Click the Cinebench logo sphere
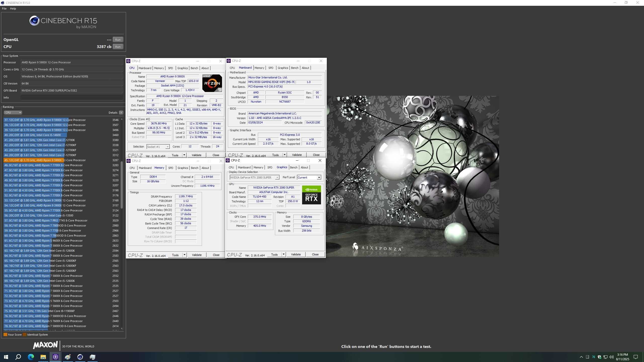644x362 pixels. coord(34,21)
